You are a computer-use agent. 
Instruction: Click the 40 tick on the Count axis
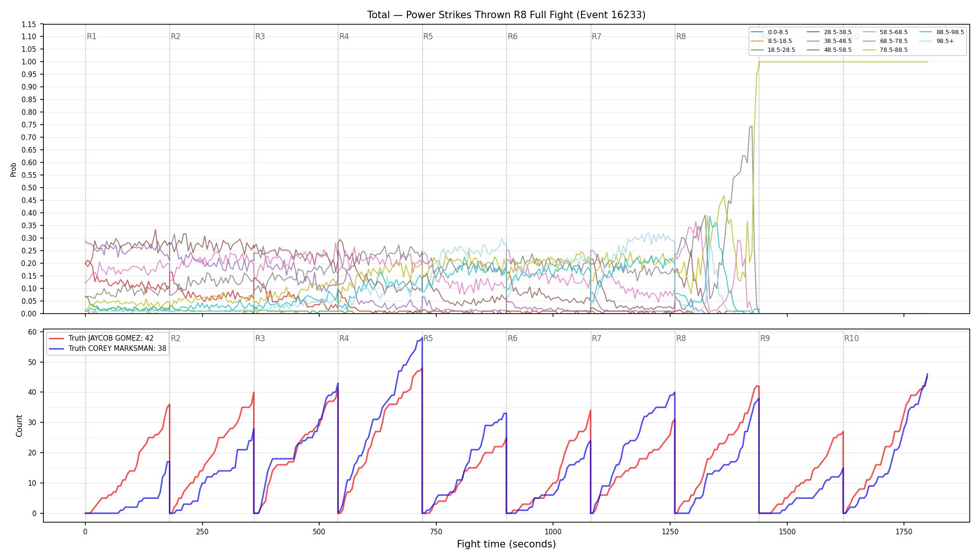coord(32,392)
